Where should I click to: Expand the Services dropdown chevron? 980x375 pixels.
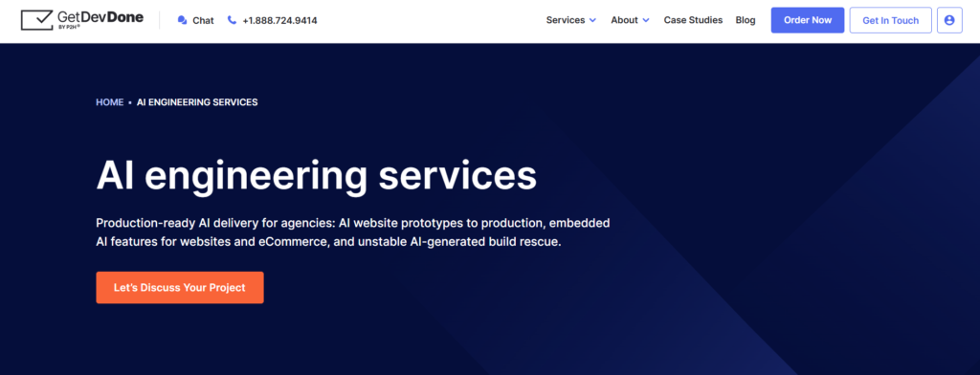tap(592, 20)
